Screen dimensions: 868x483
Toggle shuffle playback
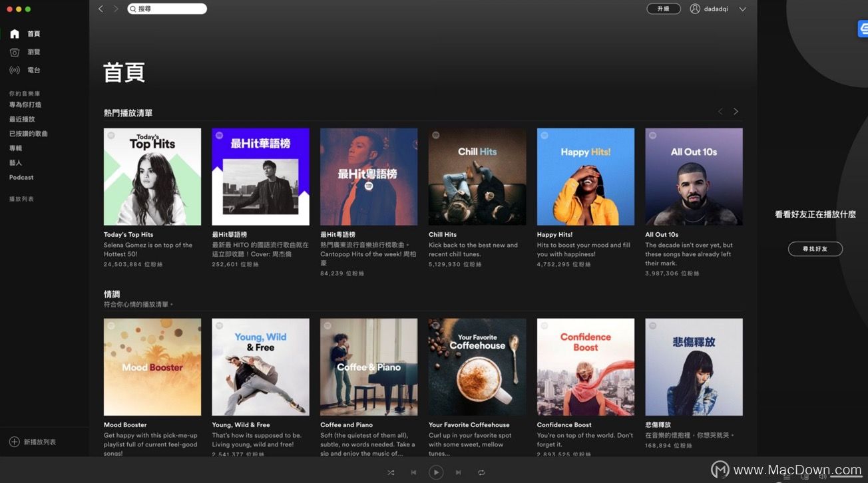391,472
